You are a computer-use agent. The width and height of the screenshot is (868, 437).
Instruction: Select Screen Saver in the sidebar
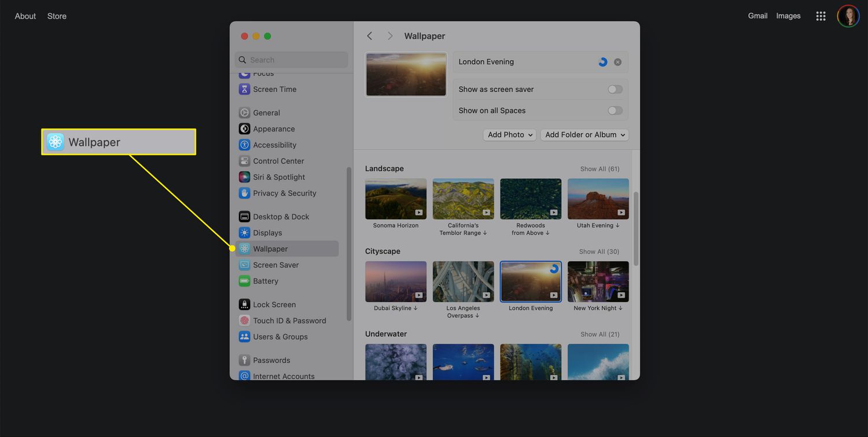point(275,265)
